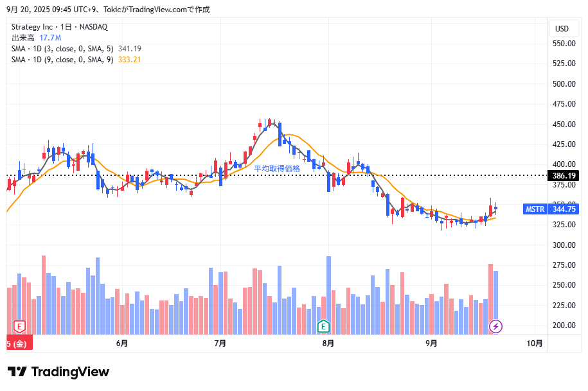Viewport: 588px width, 391px height.
Task: Click the 450.00 price axis label
Action: (x=564, y=125)
